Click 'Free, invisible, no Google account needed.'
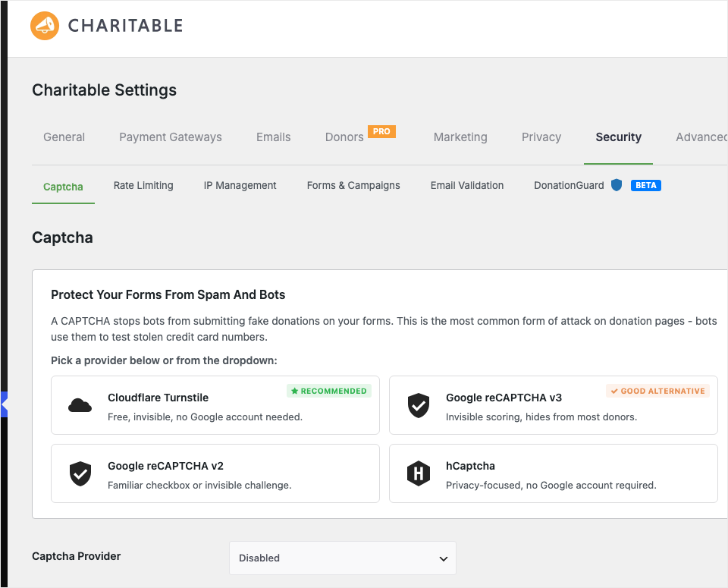The width and height of the screenshot is (728, 588). pyautogui.click(x=206, y=417)
